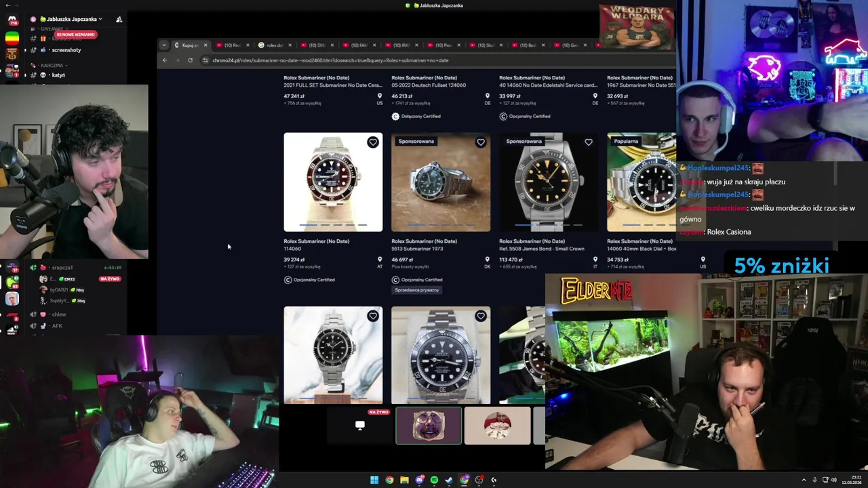The image size is (868, 488).
Task: Select user SspidyY_ in voice channel
Action: [62, 301]
